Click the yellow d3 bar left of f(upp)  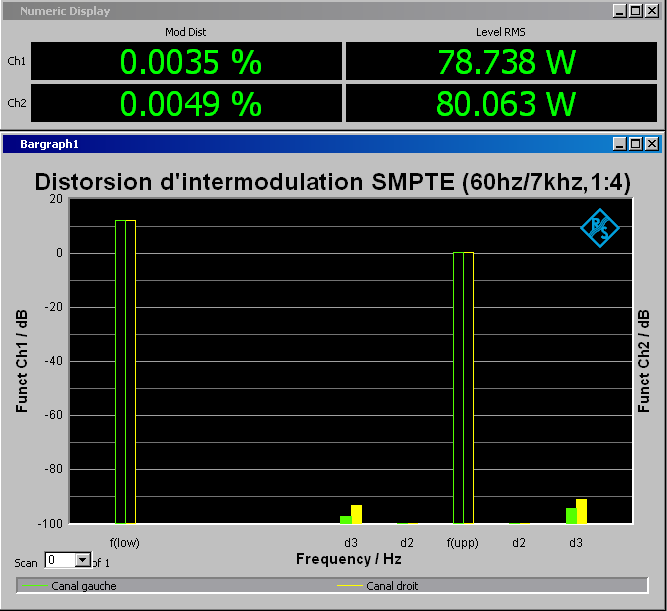(356, 514)
